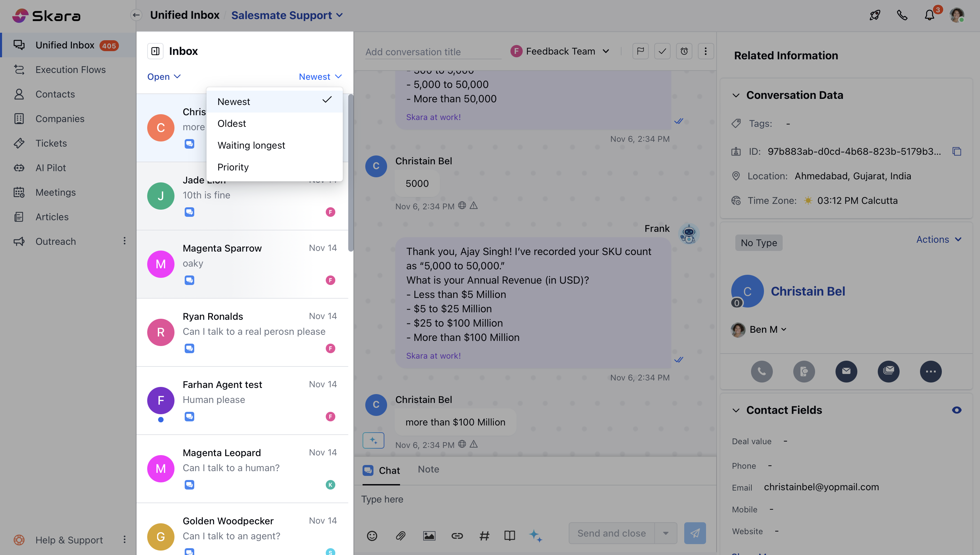Switch to the Note tab

(x=428, y=469)
